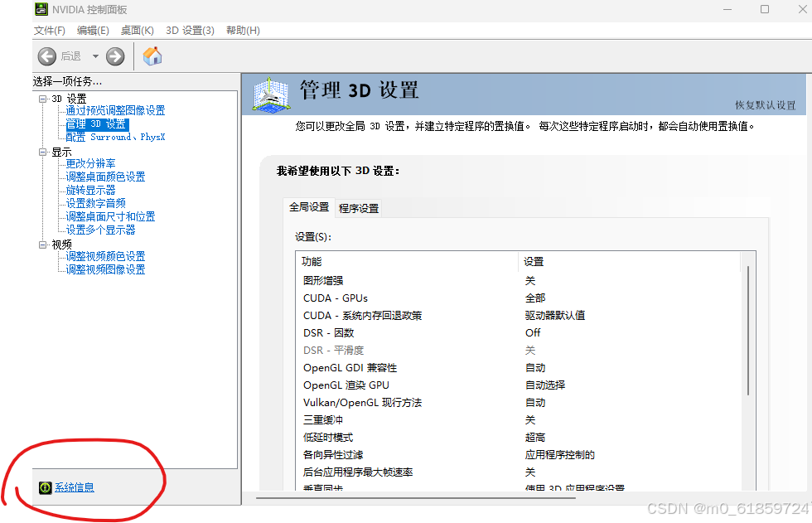The image size is (812, 523).
Task: Click the Back arrow icon
Action: pyautogui.click(x=47, y=56)
